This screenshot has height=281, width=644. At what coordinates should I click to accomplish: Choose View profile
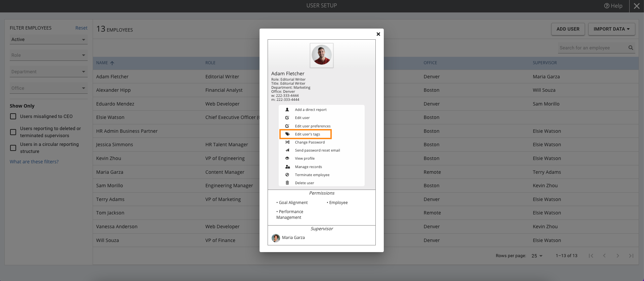pos(305,158)
